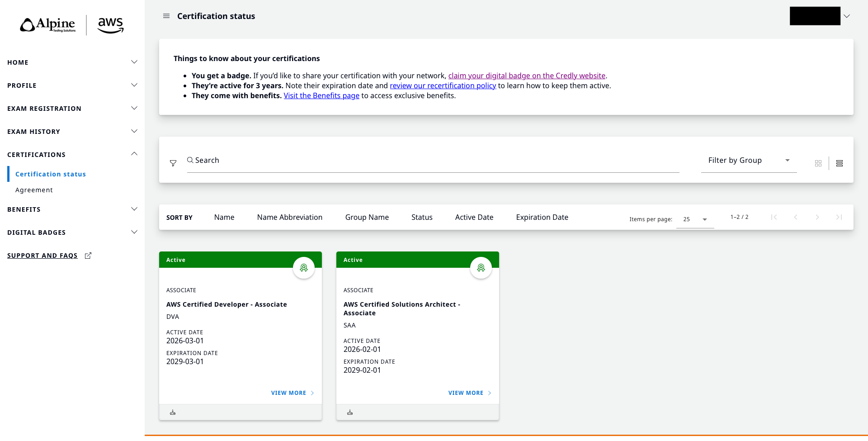Sort certifications by Status
Viewport: 868px width, 441px height.
pyautogui.click(x=422, y=217)
